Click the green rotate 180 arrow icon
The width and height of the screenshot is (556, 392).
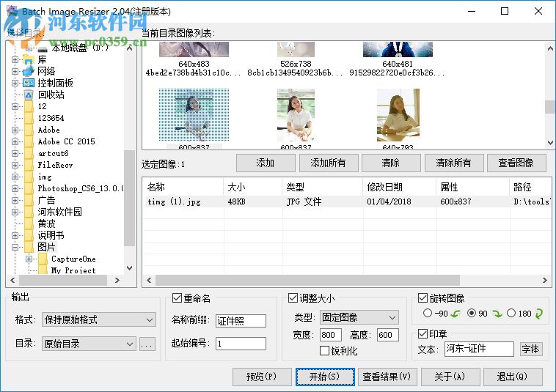pos(538,314)
